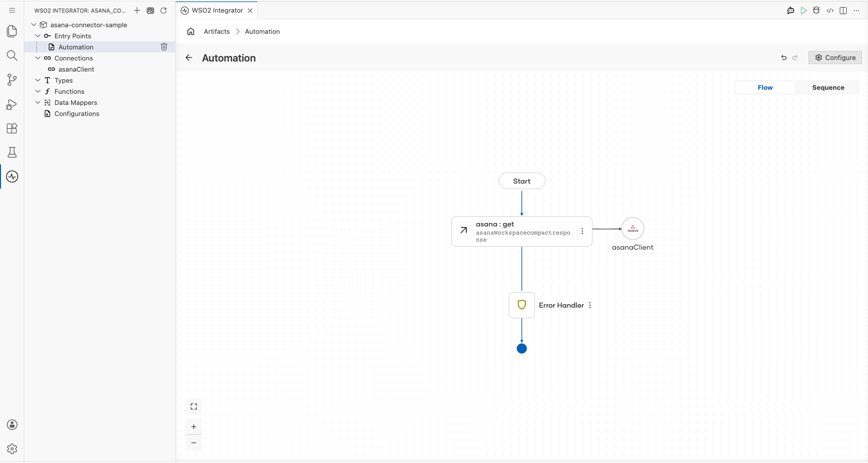Fit the diagram to screen
The image size is (868, 463).
(x=194, y=407)
